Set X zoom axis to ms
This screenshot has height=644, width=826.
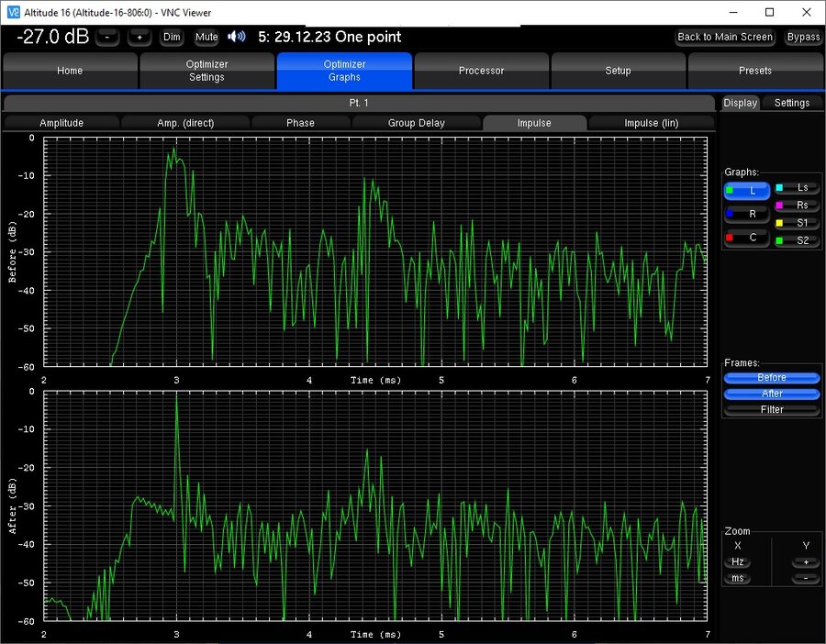(x=738, y=578)
